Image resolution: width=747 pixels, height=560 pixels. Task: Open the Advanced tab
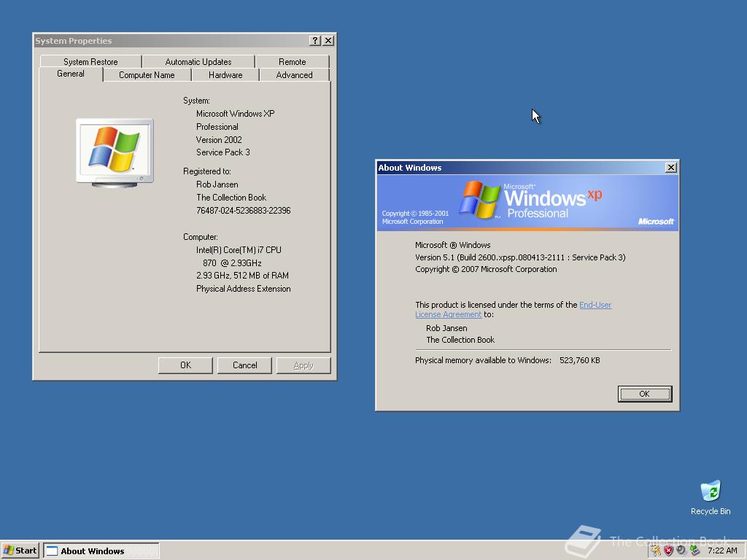click(295, 75)
